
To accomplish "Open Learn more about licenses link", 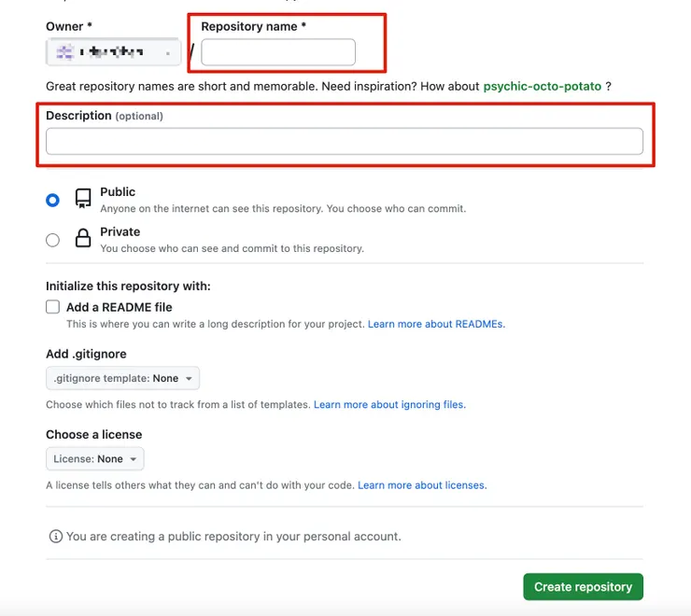I will (x=422, y=485).
